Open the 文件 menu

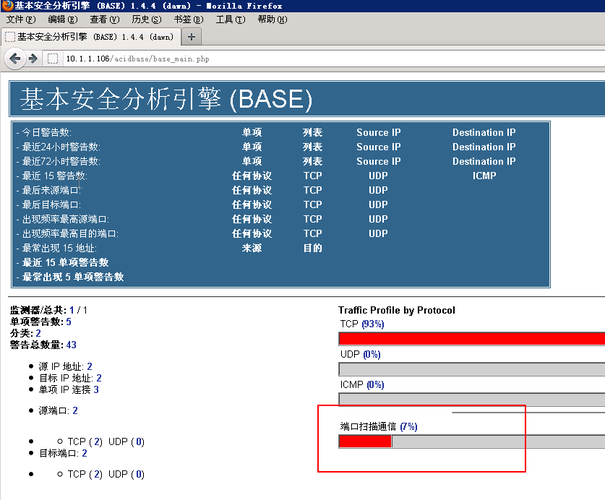click(x=21, y=19)
